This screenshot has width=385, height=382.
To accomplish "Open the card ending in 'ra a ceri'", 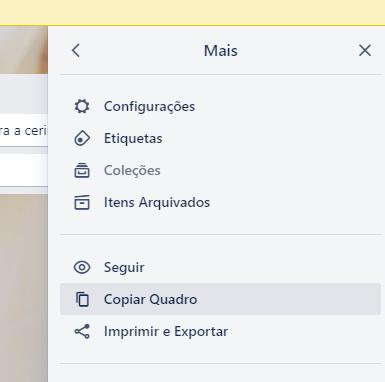I will [24, 130].
